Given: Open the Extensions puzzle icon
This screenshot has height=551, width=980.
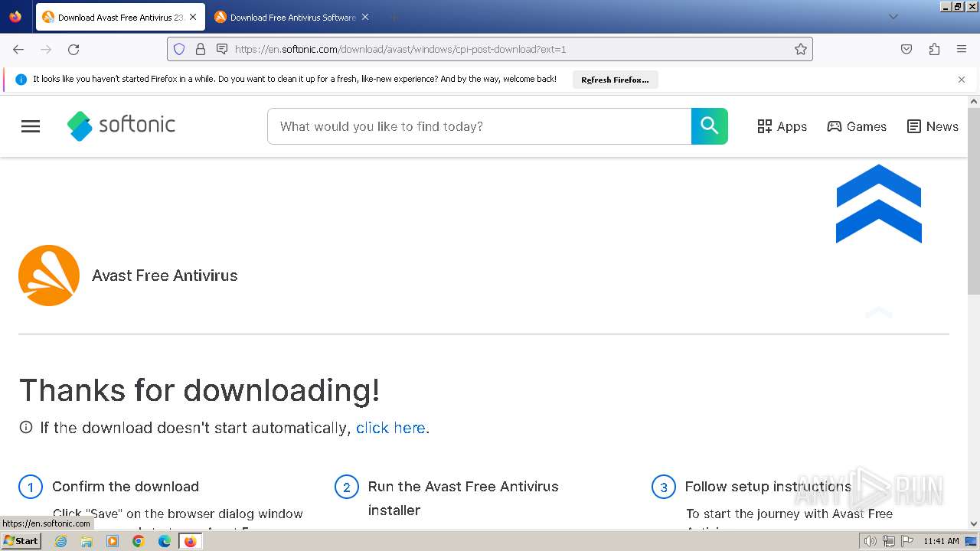Looking at the screenshot, I should (934, 49).
